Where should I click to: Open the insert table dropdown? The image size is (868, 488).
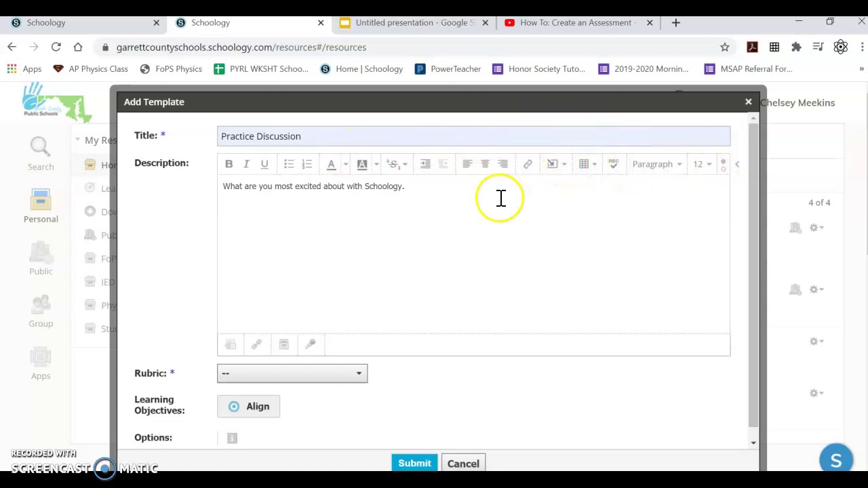[588, 164]
